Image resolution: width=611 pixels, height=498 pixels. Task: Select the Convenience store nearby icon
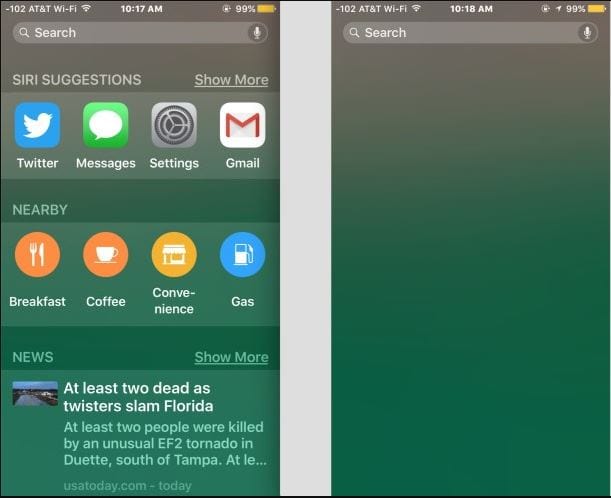[x=174, y=254]
